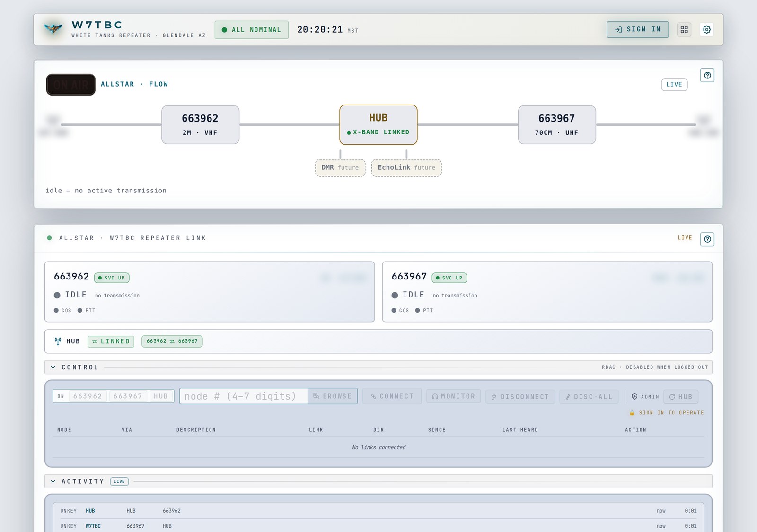Click the EchoLink future chip

click(x=406, y=168)
